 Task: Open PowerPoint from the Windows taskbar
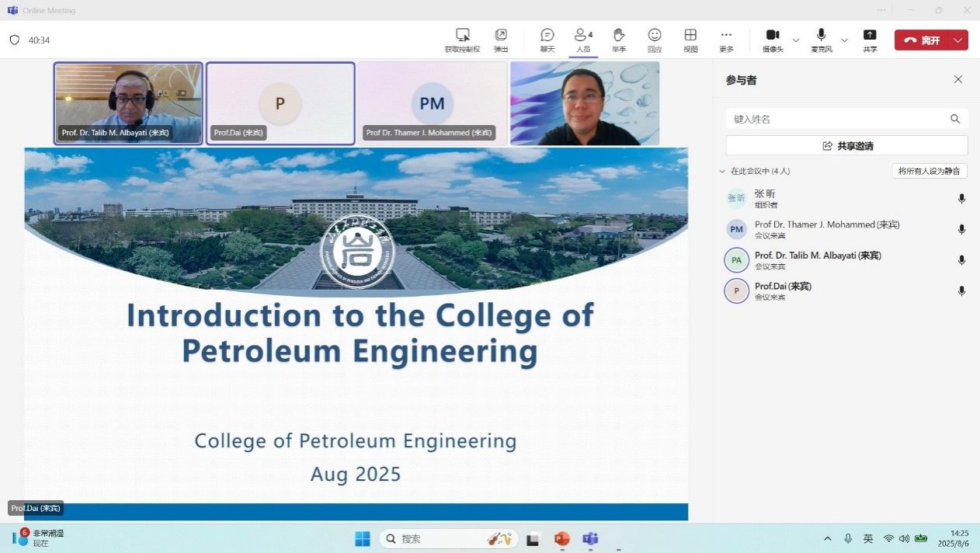562,538
